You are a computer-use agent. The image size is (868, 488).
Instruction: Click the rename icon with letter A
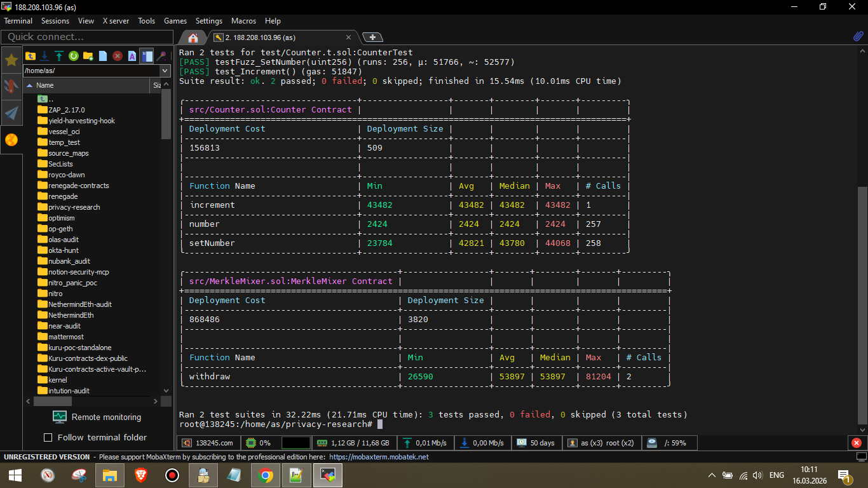click(x=132, y=56)
